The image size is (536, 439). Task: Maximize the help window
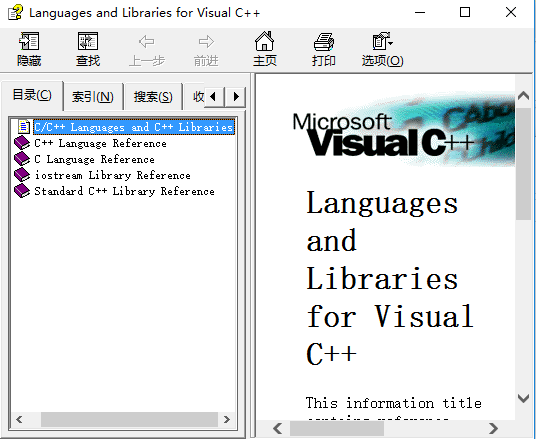point(465,13)
